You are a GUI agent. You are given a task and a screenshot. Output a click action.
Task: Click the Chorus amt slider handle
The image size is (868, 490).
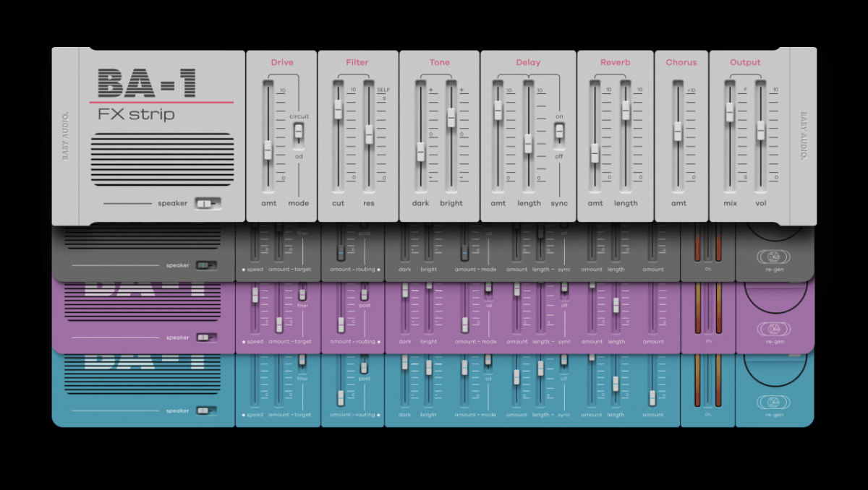(678, 132)
